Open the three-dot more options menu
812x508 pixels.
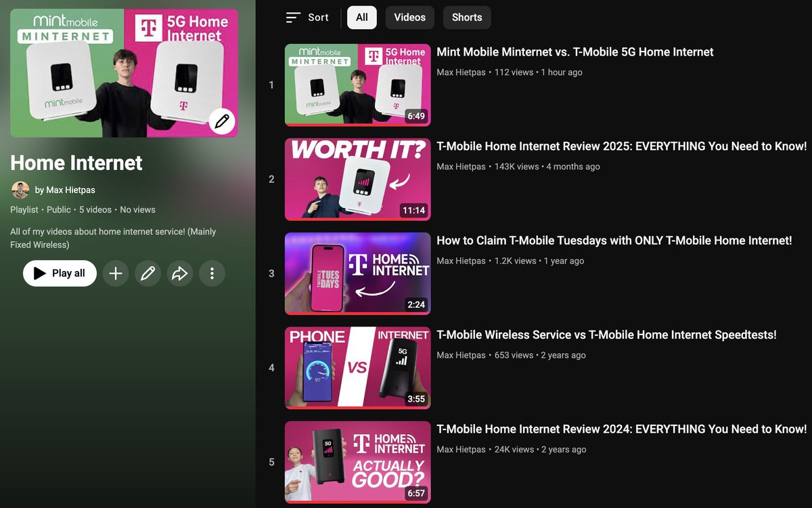click(212, 274)
